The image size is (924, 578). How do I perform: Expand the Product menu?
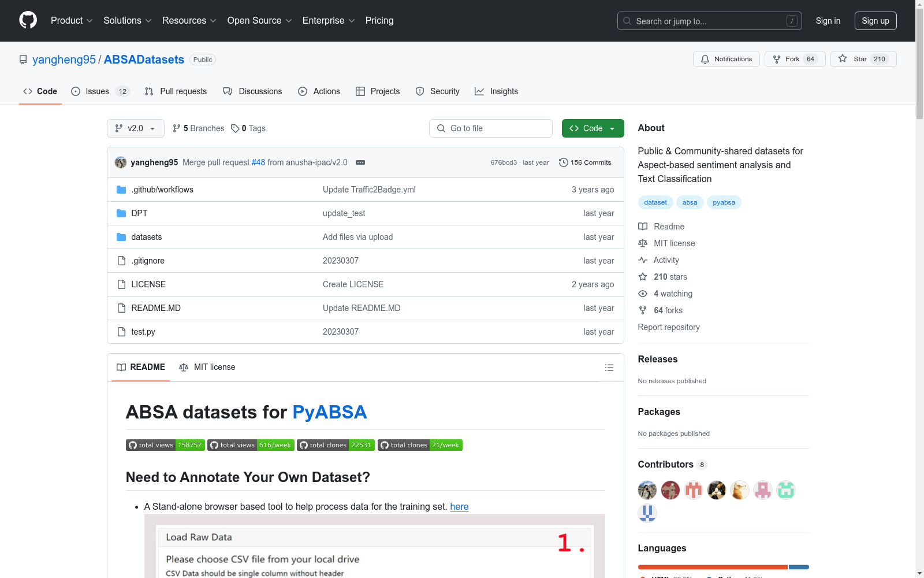[72, 21]
